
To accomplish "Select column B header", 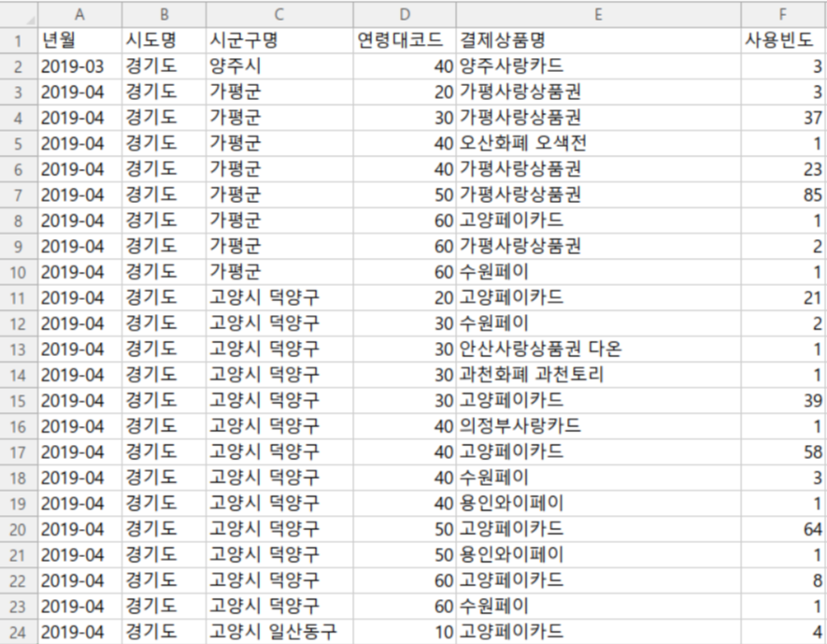I will (x=164, y=14).
